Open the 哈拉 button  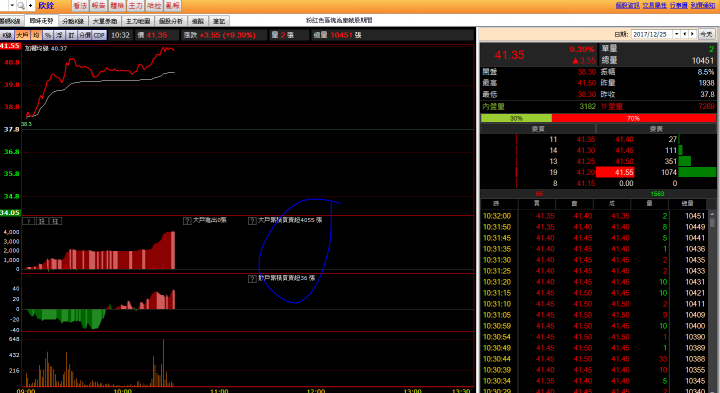(154, 6)
